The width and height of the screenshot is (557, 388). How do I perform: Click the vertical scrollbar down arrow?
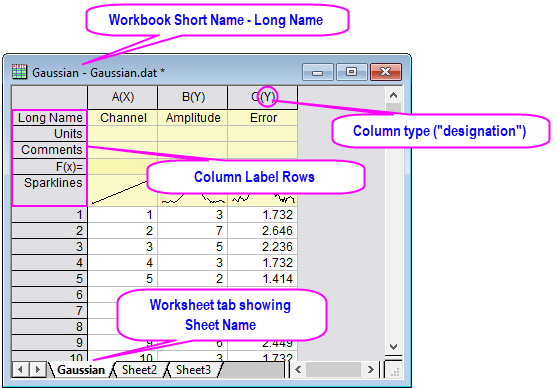pyautogui.click(x=393, y=346)
